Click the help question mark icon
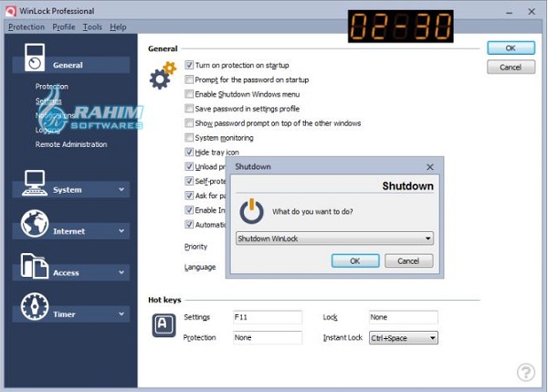This screenshot has height=392, width=548. 526,372
